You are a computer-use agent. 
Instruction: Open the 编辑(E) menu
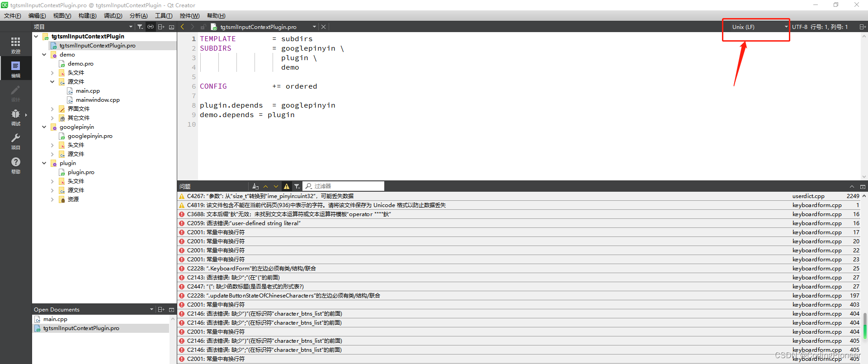pos(37,16)
